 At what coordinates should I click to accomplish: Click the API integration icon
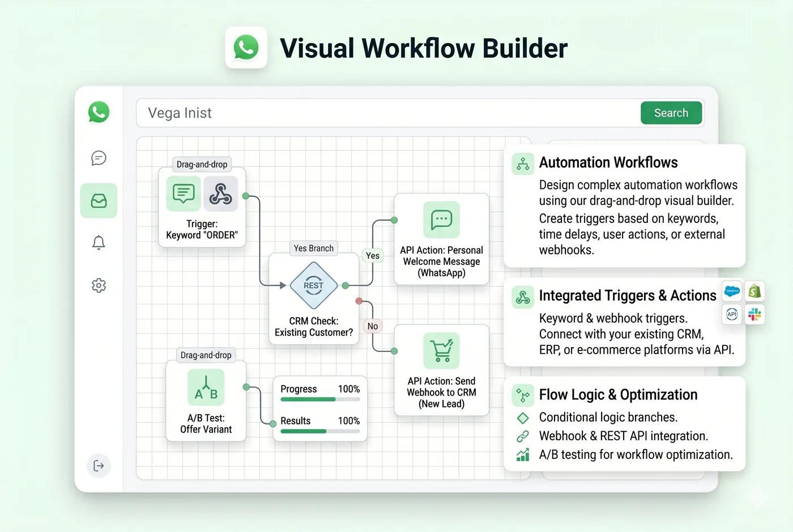point(732,314)
